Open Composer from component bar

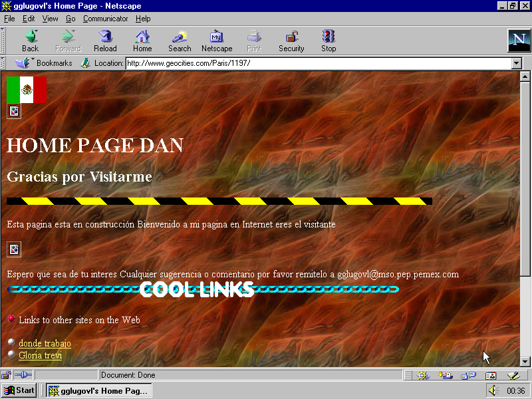(513, 375)
